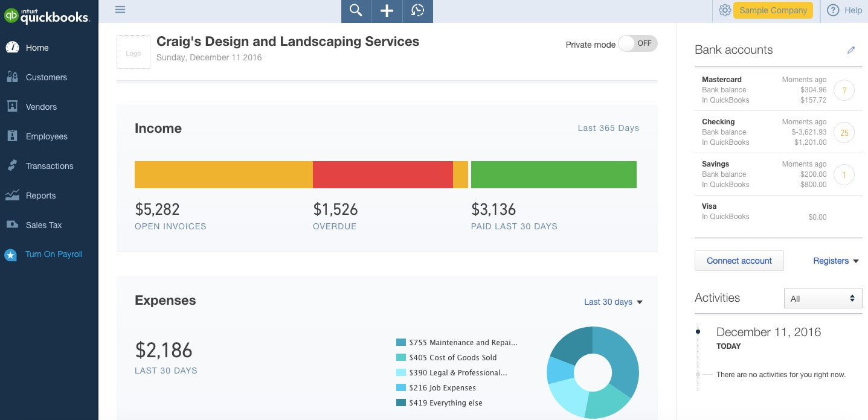Viewport: 868px width, 420px height.
Task: Change Expenses Last 30 days period
Action: tap(613, 302)
